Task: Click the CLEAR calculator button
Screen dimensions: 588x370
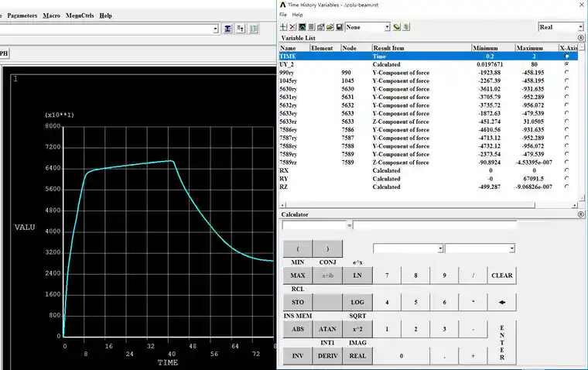Action: [502, 276]
